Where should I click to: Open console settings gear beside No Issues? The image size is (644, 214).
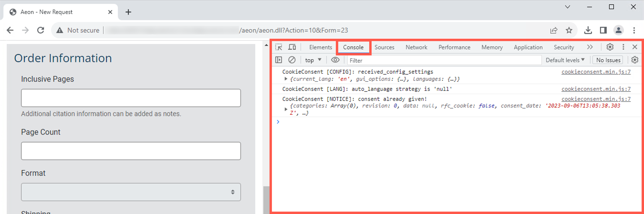pyautogui.click(x=634, y=60)
